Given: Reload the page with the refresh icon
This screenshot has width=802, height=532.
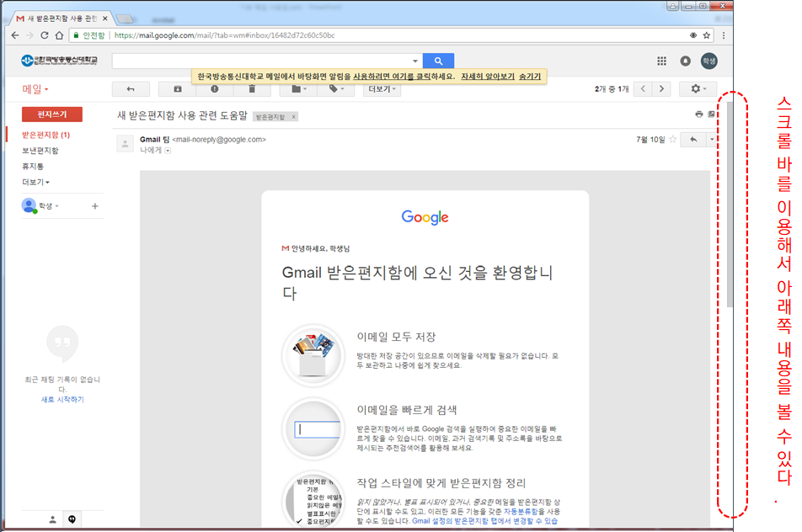Looking at the screenshot, I should (x=45, y=35).
